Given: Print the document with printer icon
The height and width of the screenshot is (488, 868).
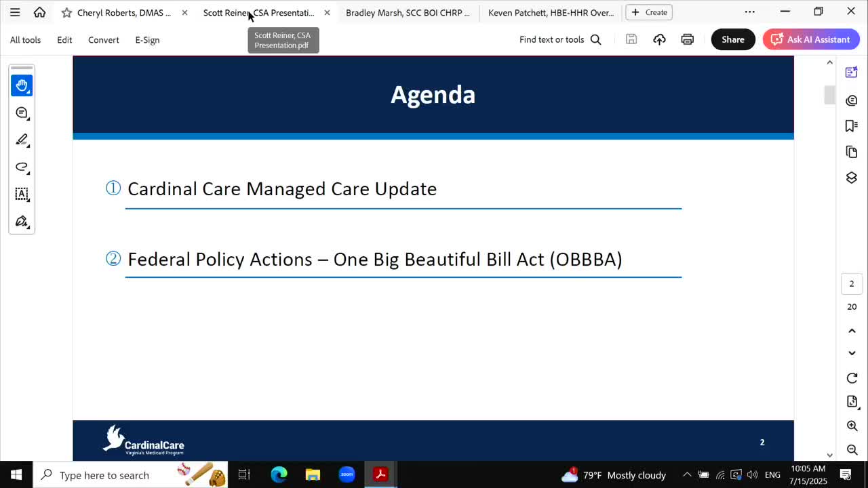Looking at the screenshot, I should [687, 39].
